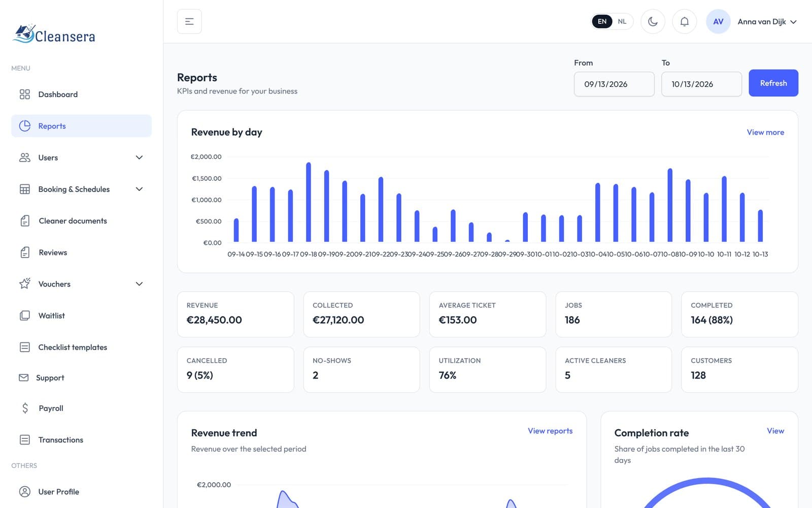The image size is (812, 508).
Task: Open the Anna van Dijk account dropdown
Action: point(767,21)
